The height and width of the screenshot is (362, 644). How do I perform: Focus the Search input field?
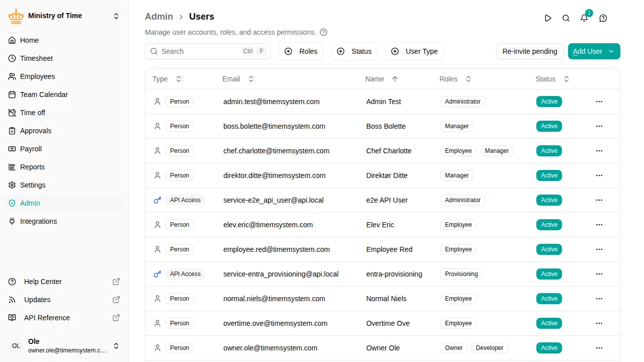208,51
